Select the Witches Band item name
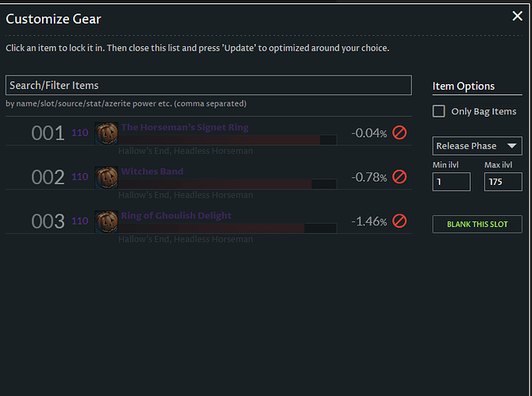532x396 pixels. click(152, 171)
